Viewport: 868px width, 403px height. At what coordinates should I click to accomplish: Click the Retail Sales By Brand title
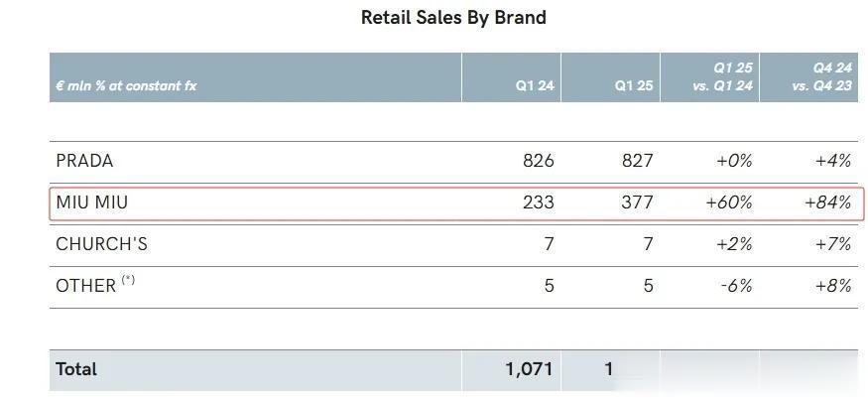coord(453,17)
